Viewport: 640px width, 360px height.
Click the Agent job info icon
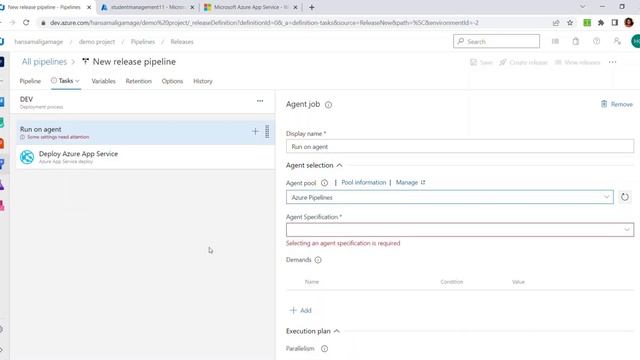328,105
